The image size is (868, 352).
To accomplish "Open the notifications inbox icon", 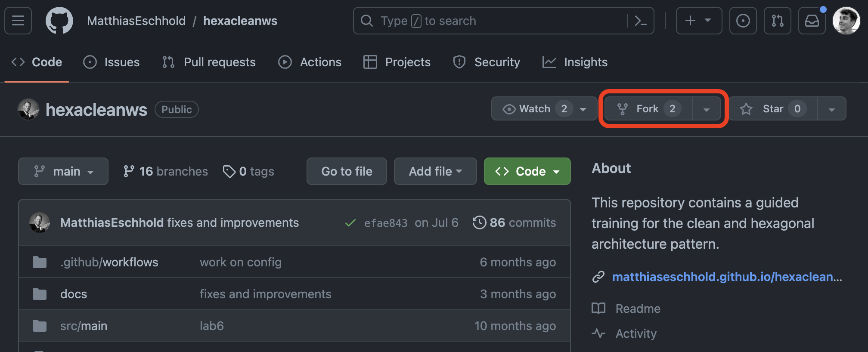I will [x=812, y=21].
